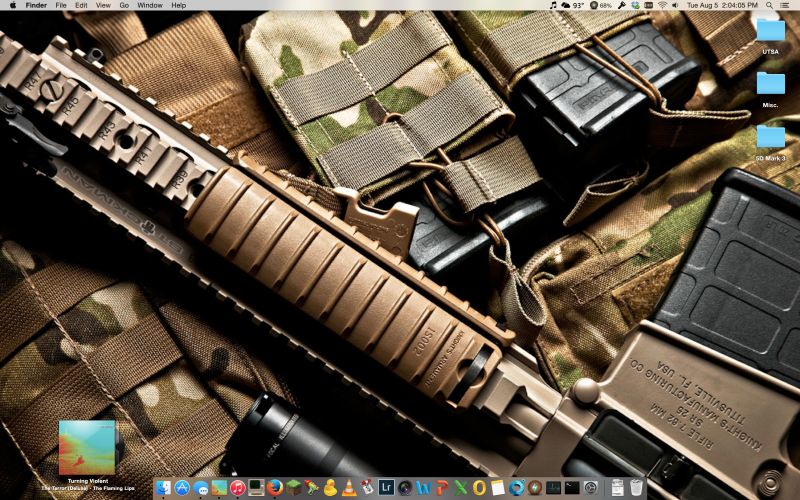Open Notification Center icon

785,5
